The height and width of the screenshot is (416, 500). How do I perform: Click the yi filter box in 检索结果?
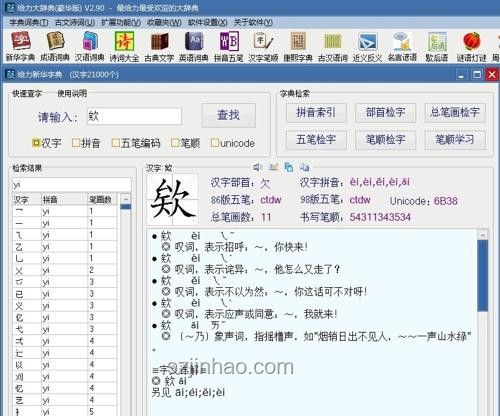[72, 184]
